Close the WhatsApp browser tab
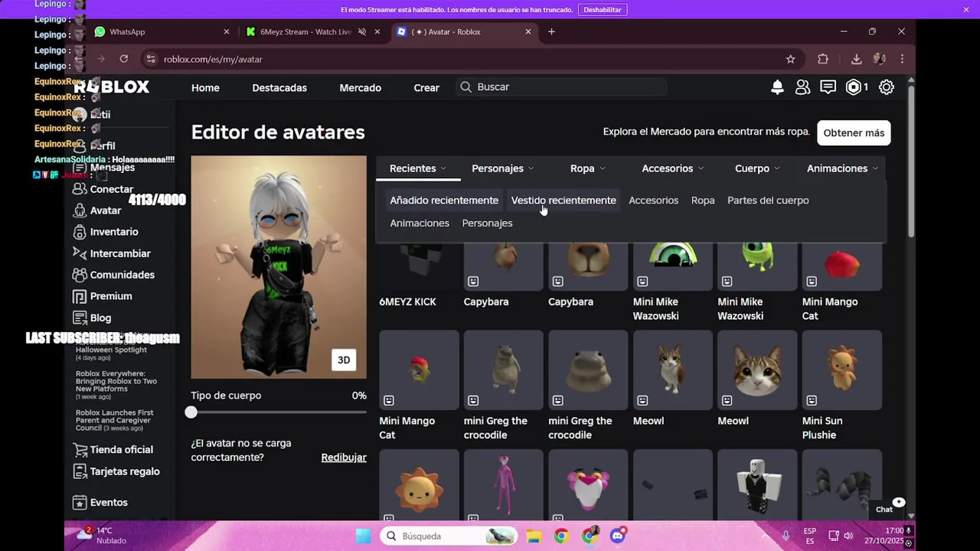Image resolution: width=980 pixels, height=551 pixels. point(226,31)
